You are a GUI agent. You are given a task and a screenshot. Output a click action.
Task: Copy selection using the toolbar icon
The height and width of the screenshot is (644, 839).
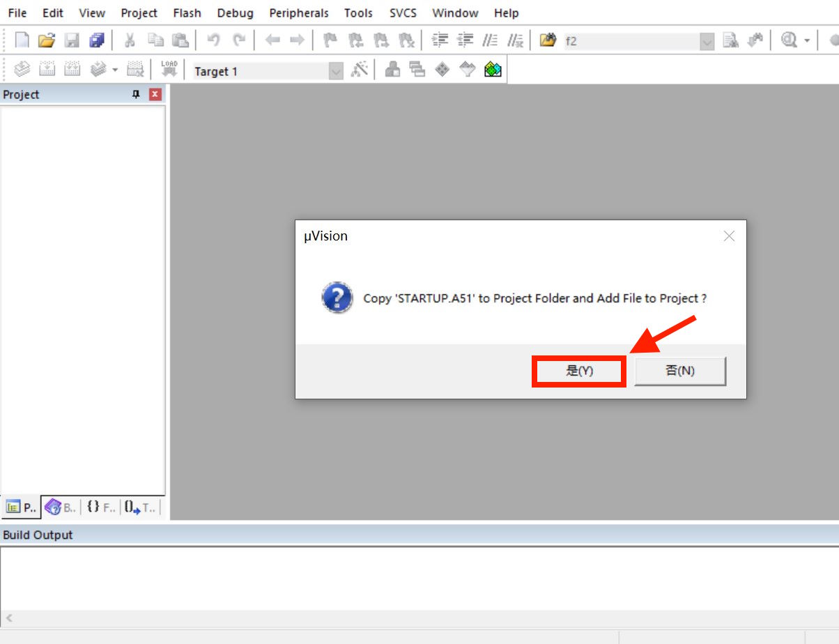[x=155, y=40]
